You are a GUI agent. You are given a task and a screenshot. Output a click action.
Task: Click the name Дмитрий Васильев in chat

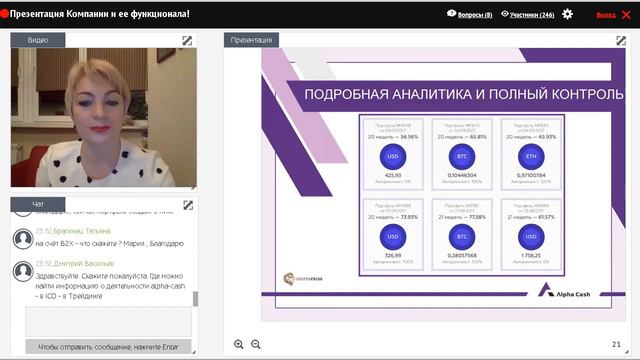84,264
